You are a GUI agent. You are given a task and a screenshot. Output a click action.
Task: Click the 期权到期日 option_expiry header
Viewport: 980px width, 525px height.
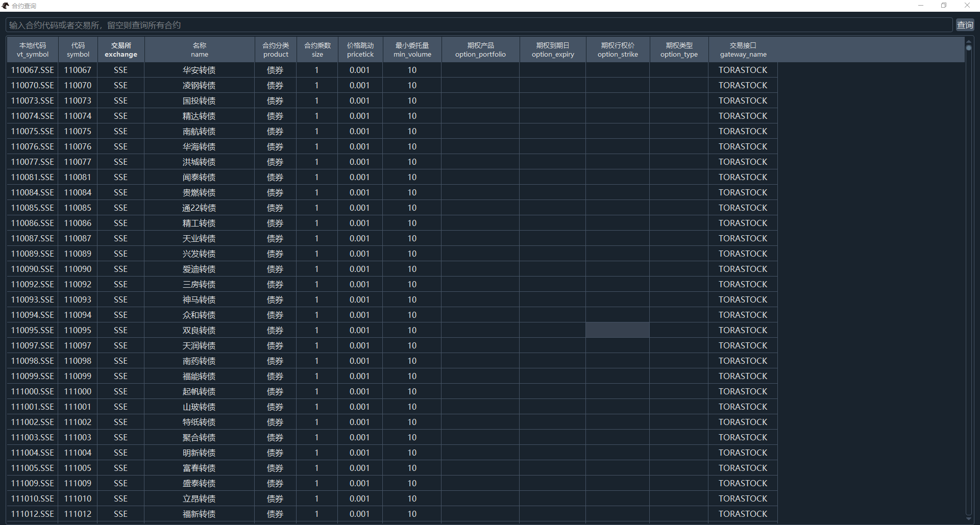pos(552,49)
